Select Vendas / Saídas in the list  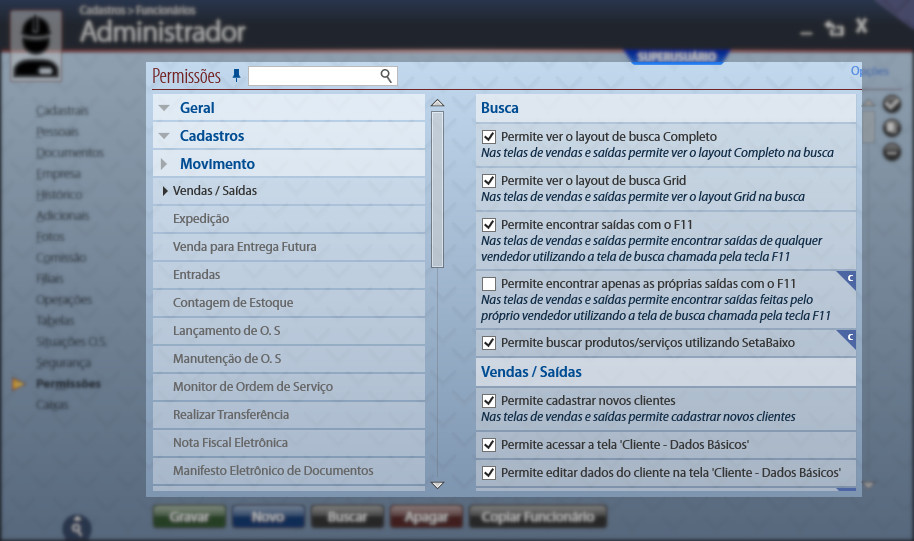[289, 191]
